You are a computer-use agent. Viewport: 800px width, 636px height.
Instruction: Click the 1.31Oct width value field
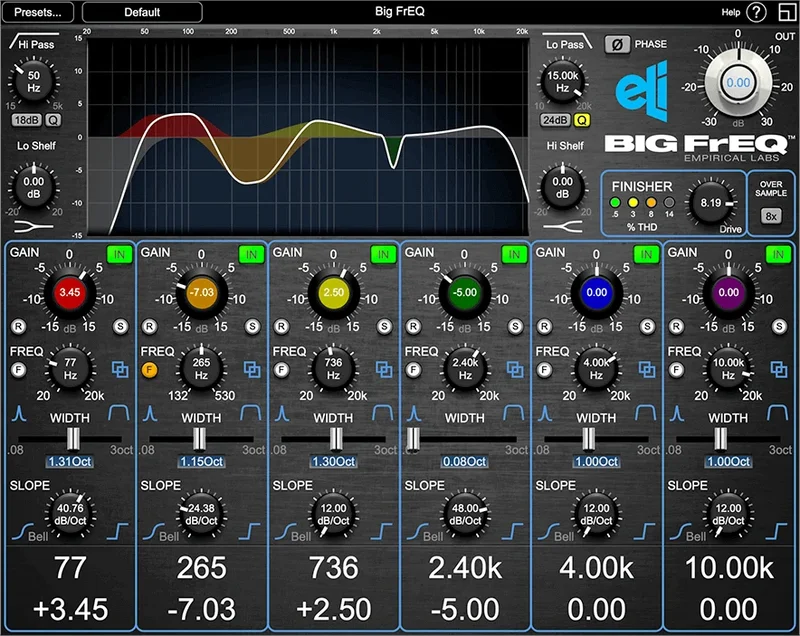point(70,462)
